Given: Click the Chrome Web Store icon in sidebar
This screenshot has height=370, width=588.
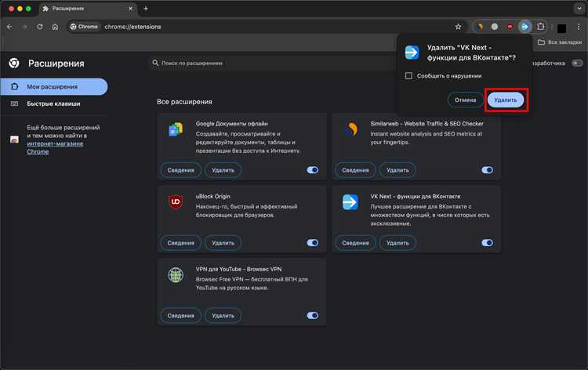Looking at the screenshot, I should [14, 140].
